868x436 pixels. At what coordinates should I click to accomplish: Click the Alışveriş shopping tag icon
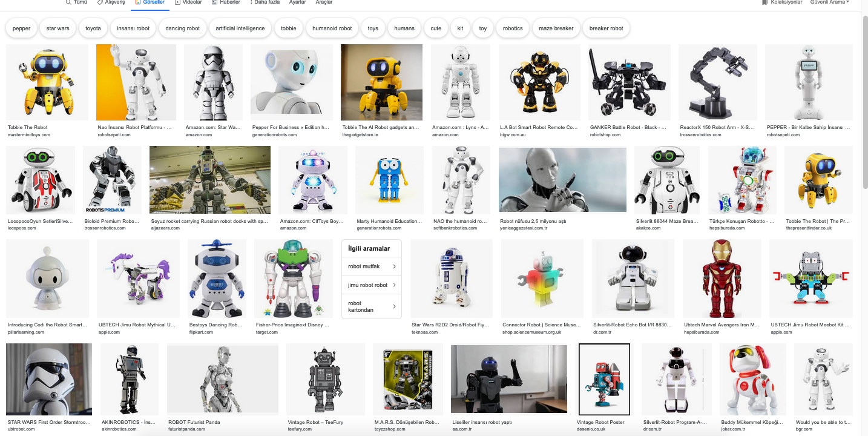[x=100, y=2]
